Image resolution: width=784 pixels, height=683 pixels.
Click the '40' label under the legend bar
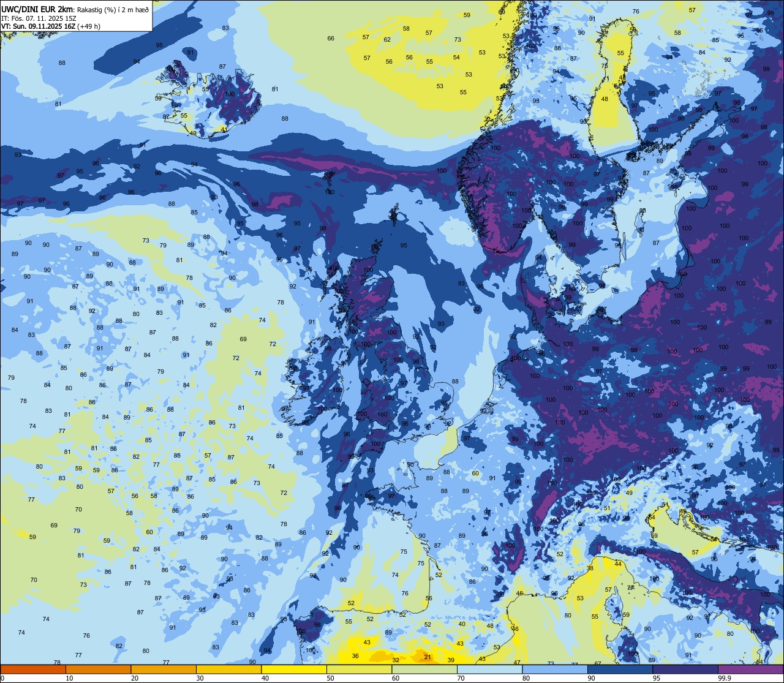pos(265,678)
